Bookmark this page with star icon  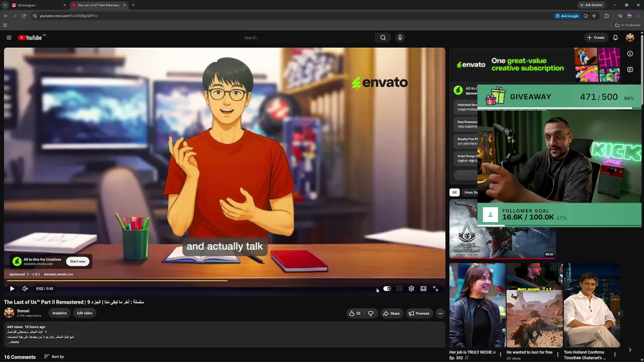(x=594, y=16)
